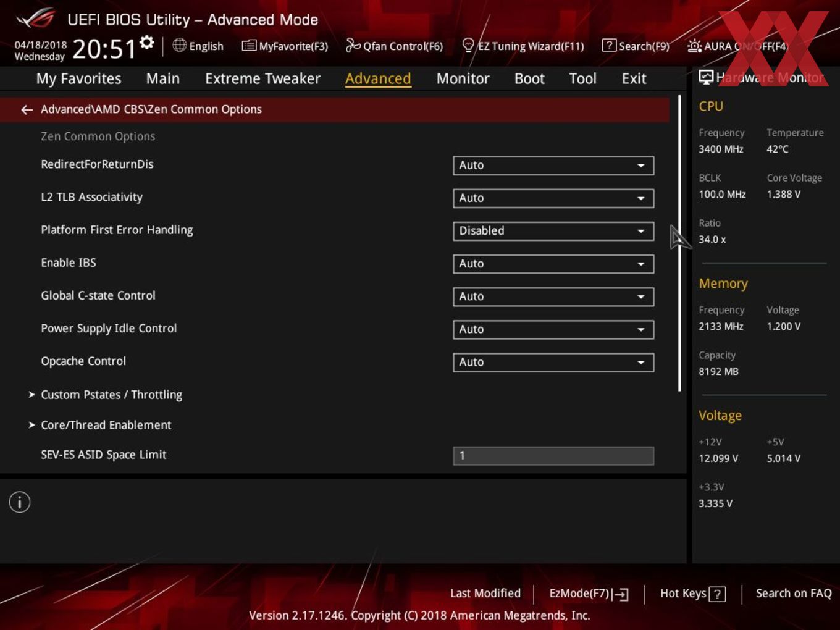This screenshot has height=630, width=840.
Task: Click the info icon in help panel
Action: [x=20, y=502]
